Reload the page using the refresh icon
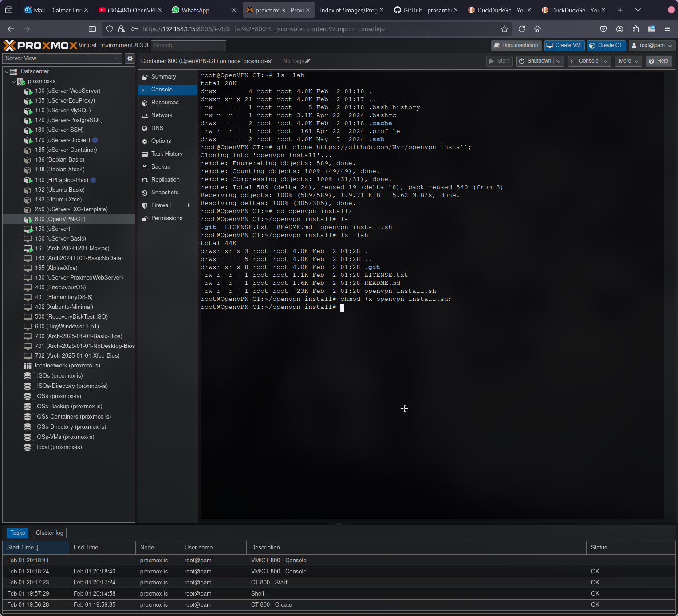Image resolution: width=678 pixels, height=616 pixels. pyautogui.click(x=522, y=29)
